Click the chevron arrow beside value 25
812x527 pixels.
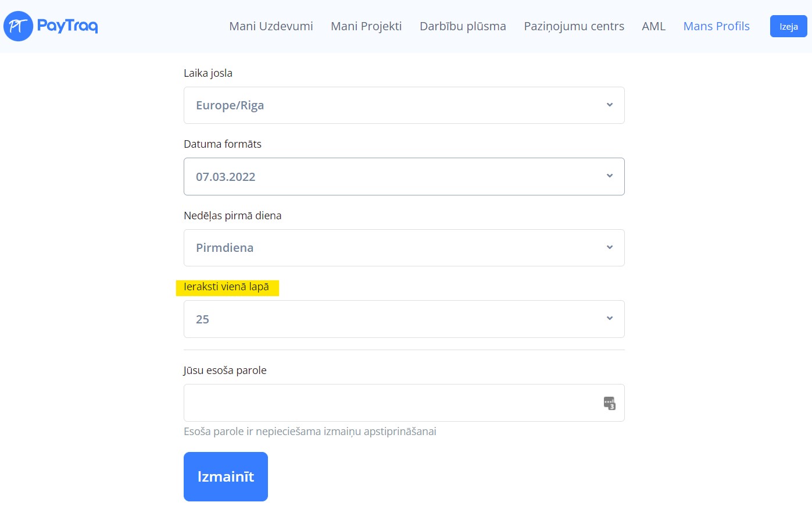(610, 319)
